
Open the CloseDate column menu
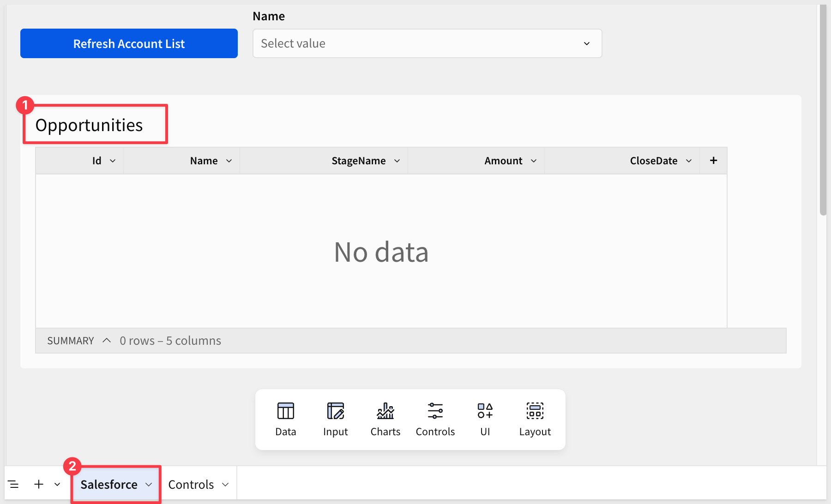(689, 161)
